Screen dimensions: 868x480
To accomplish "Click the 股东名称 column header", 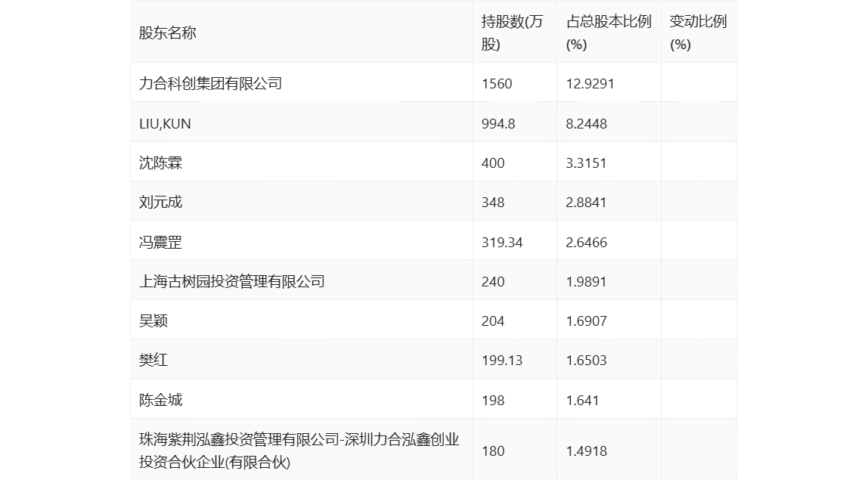I will click(168, 33).
